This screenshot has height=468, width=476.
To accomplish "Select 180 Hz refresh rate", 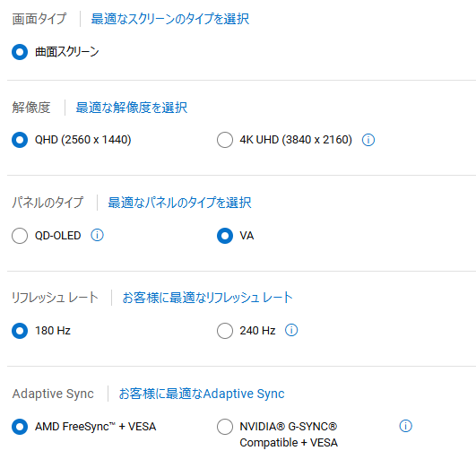I will pos(20,331).
